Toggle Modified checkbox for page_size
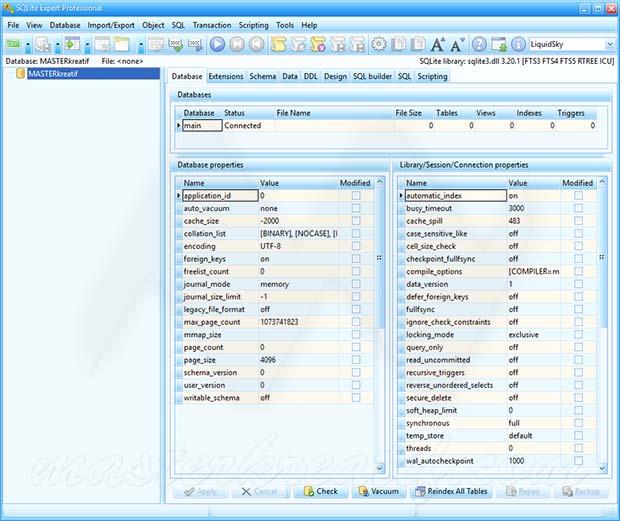The height and width of the screenshot is (521, 620). tap(356, 360)
